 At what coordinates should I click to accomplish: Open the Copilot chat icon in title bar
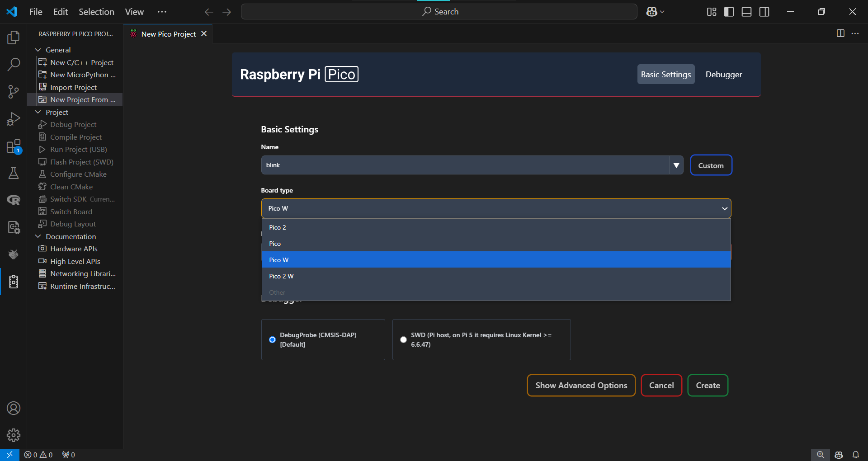(651, 12)
